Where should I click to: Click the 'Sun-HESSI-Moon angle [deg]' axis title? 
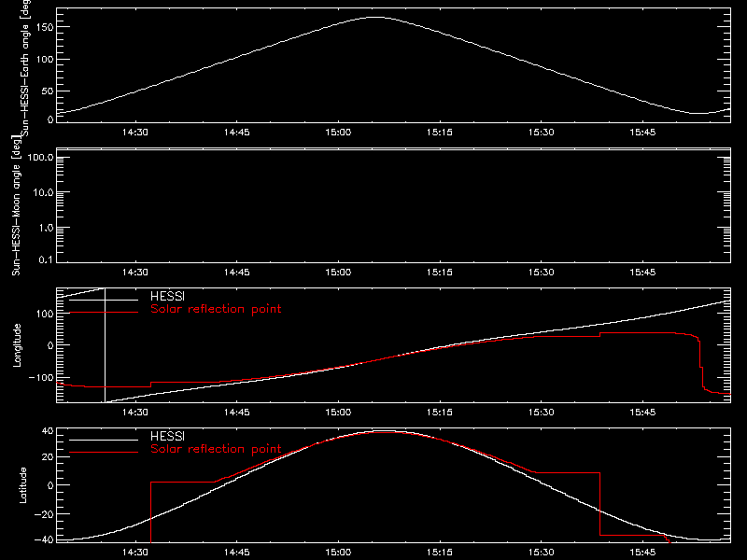[x=16, y=205]
